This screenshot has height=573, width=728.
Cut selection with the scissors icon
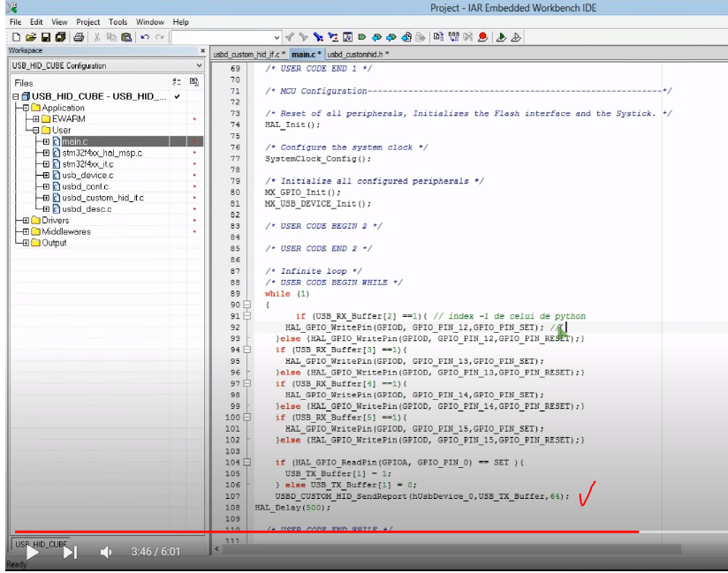click(x=97, y=37)
